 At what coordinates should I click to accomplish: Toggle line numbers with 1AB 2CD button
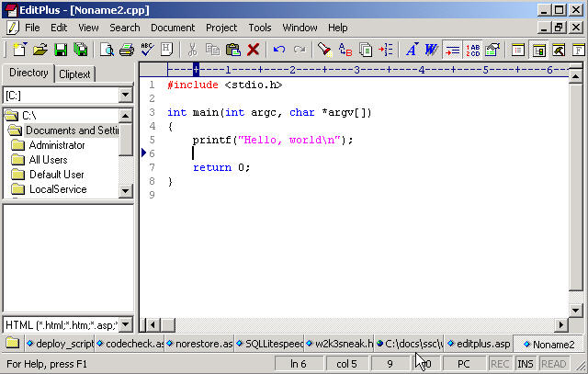pos(472,50)
